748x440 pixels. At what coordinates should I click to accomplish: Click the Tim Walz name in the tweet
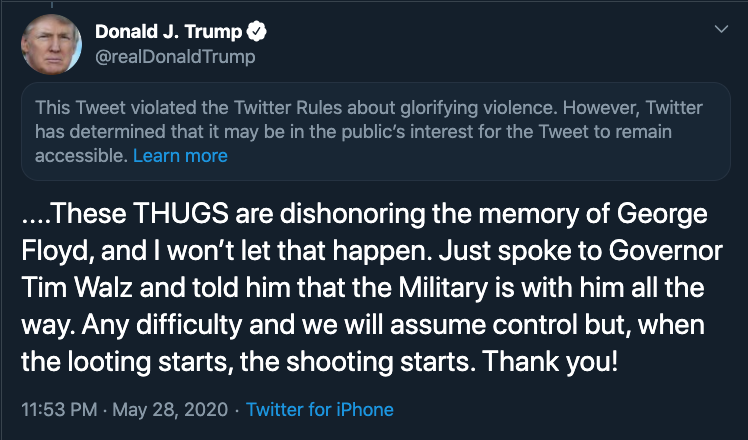[x=76, y=288]
